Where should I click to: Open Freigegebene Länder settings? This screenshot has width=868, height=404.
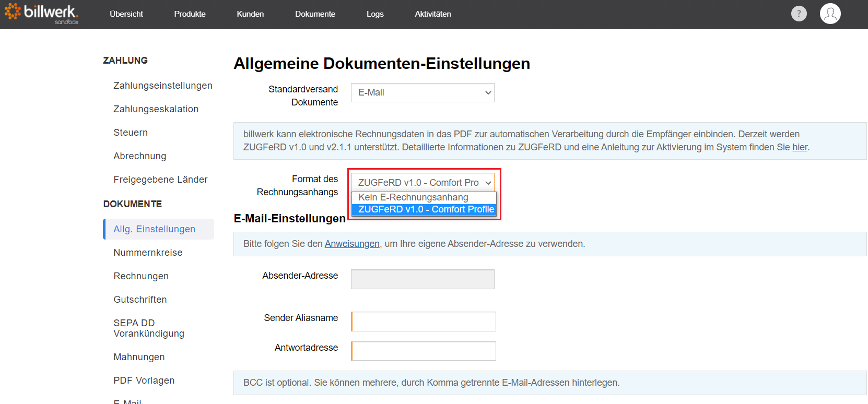pyautogui.click(x=160, y=180)
